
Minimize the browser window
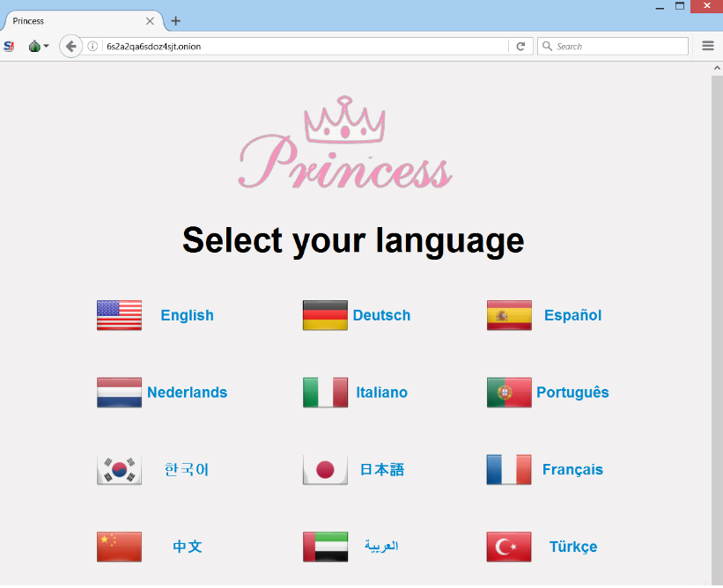coord(660,7)
